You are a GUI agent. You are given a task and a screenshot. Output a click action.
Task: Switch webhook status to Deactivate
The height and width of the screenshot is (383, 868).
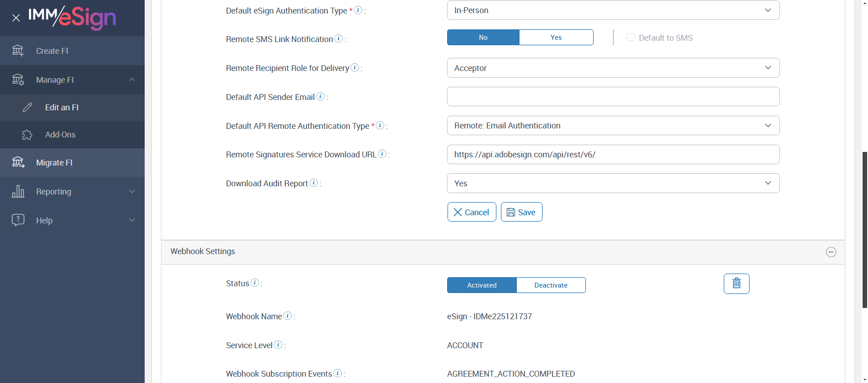[551, 285]
